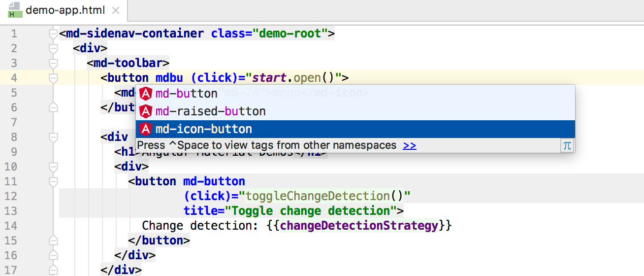Click the closing button fold marker on line 15
The height and width of the screenshot is (276, 644).
coord(53,241)
